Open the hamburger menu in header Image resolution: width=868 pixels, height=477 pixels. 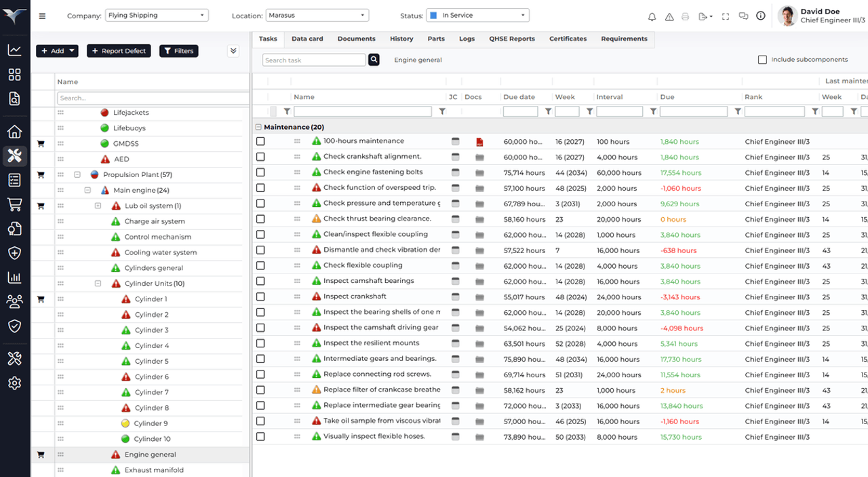[x=42, y=16]
